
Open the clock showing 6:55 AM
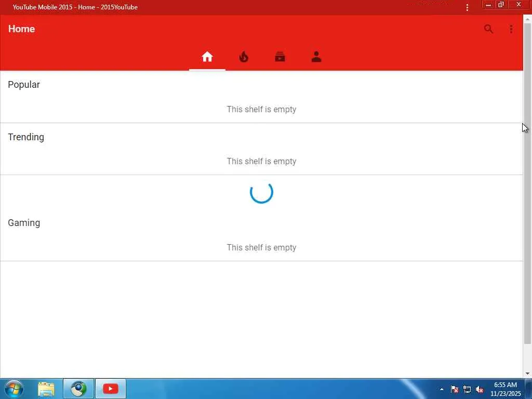505,389
